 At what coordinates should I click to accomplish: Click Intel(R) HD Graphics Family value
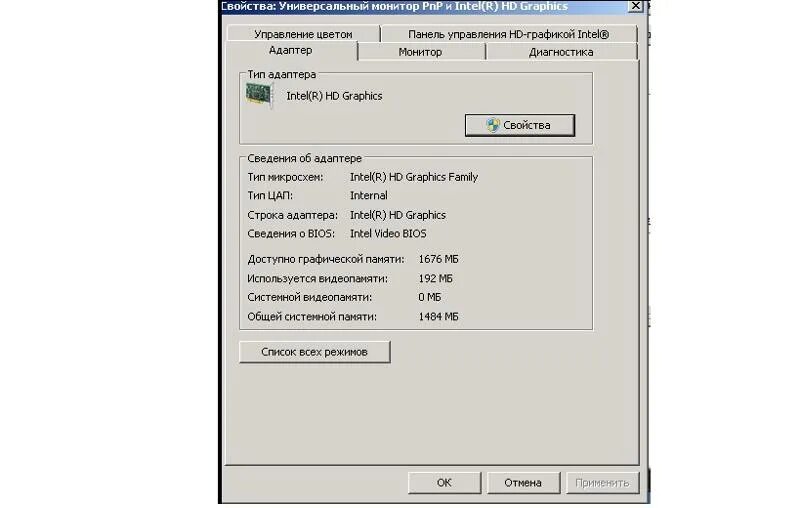[x=414, y=177]
